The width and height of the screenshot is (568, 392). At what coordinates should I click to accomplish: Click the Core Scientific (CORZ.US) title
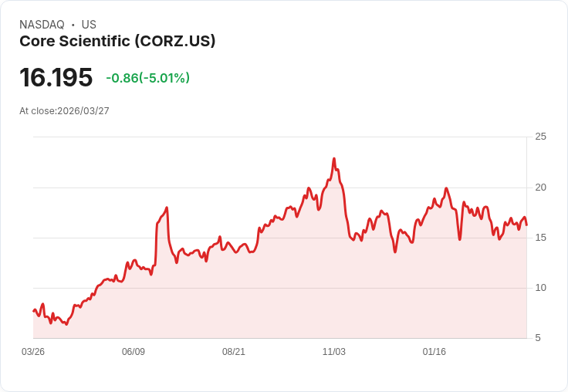point(117,41)
